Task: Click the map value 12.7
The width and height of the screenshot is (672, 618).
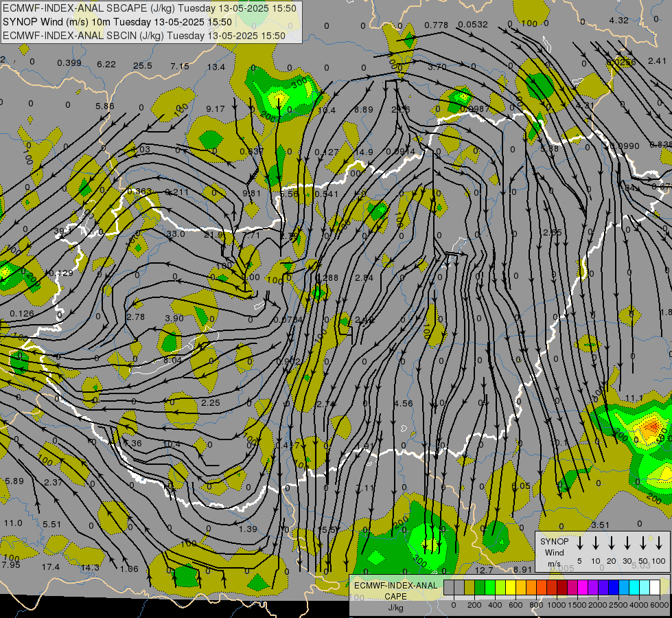Action: [x=485, y=570]
